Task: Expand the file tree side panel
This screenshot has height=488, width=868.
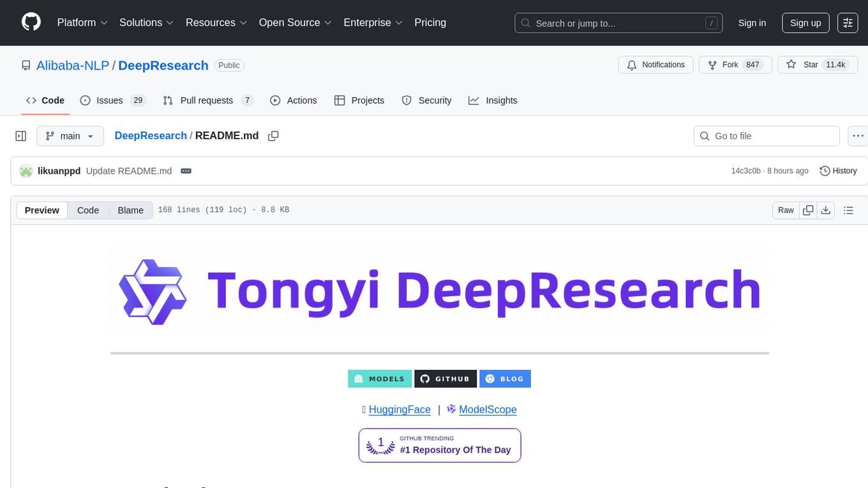Action: coord(21,136)
